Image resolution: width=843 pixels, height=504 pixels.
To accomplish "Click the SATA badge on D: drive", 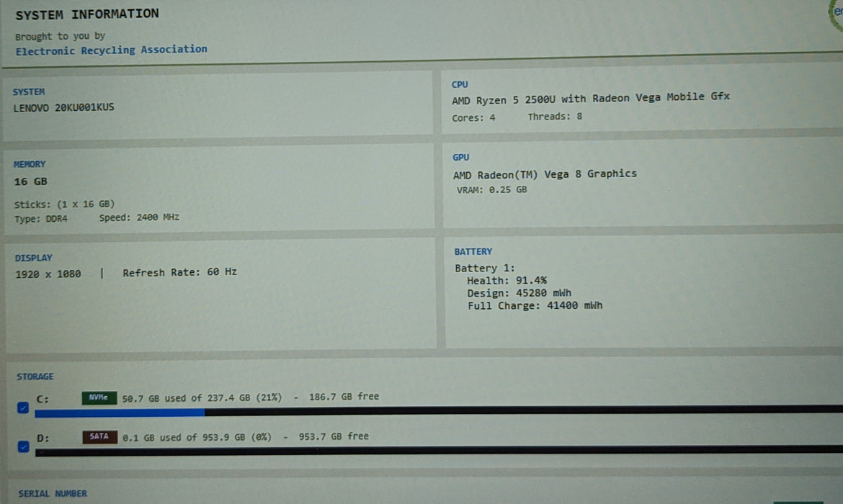I will (x=99, y=437).
